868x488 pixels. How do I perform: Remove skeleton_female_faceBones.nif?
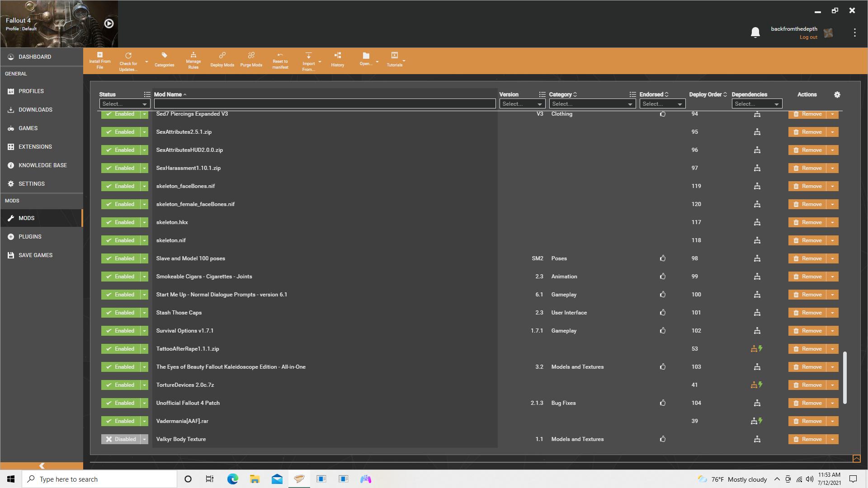click(807, 204)
